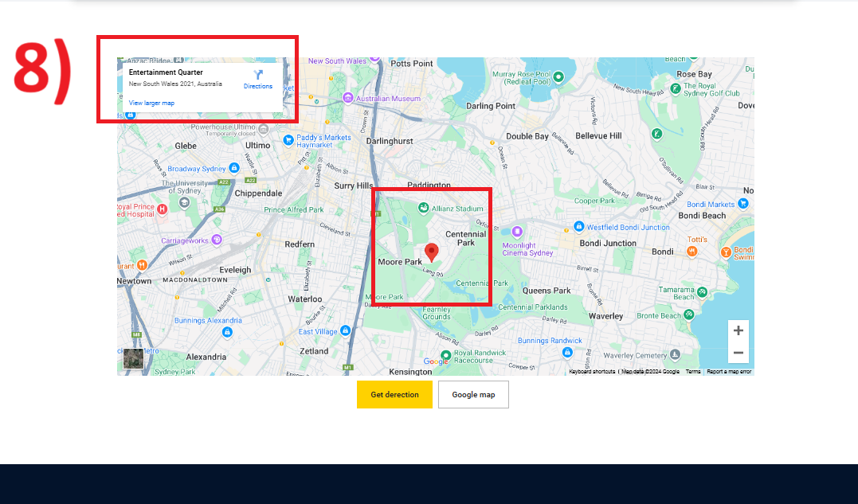This screenshot has height=504, width=858.
Task: Click the Directions arrow icon in the info card
Action: 258,74
